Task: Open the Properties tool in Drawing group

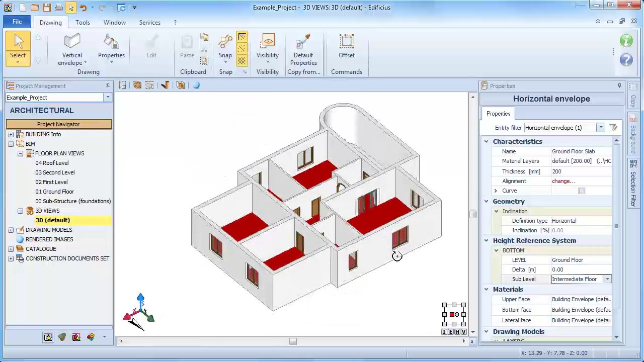Action: 111,49
